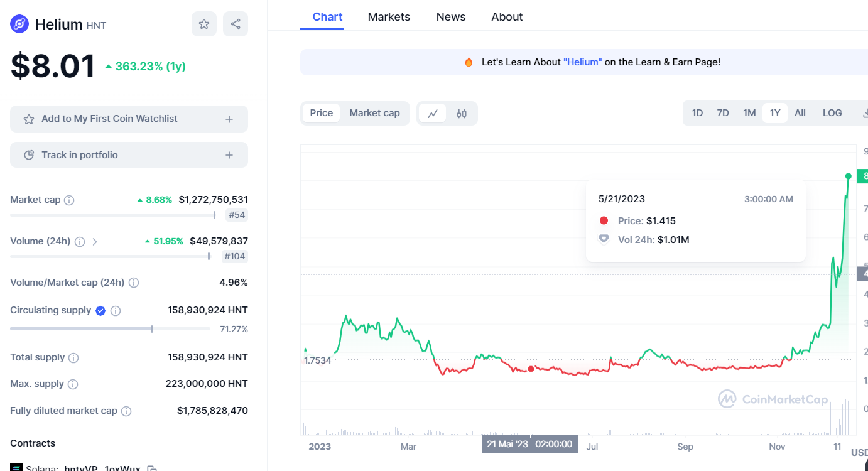Copy the Solana contract address

[151, 468]
